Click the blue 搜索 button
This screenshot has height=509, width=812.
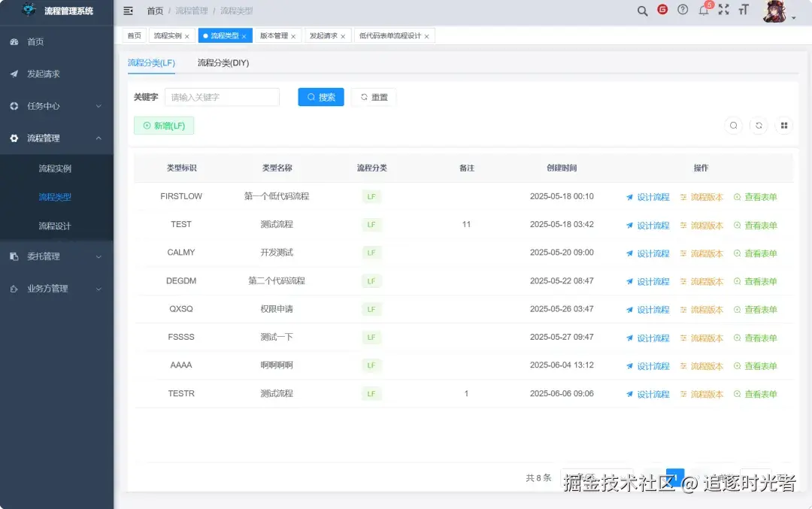click(321, 97)
